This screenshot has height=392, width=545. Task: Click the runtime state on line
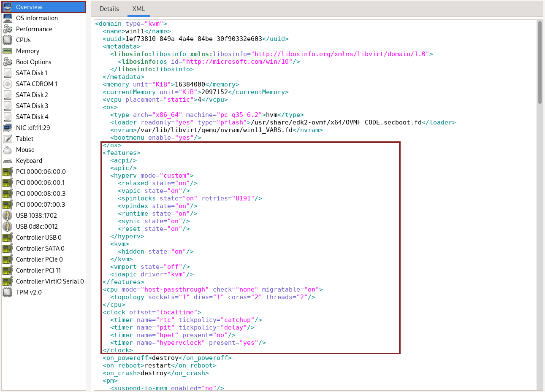point(157,214)
